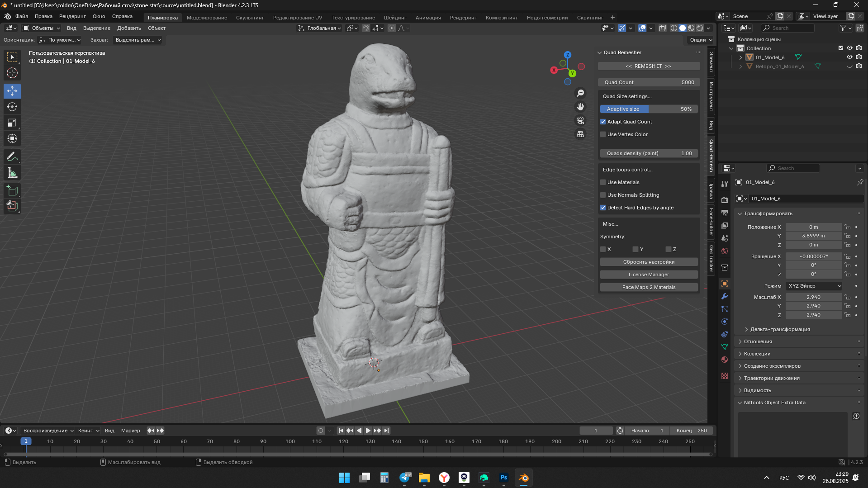Image resolution: width=868 pixels, height=488 pixels.
Task: Click the Опции button in viewport
Action: click(701, 40)
